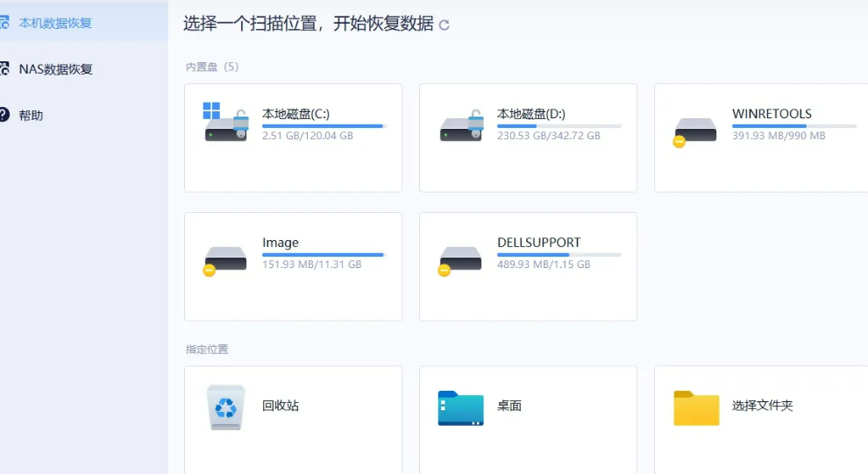Click the 151.93 MB/11.31 GB text
The width and height of the screenshot is (868, 474).
click(x=311, y=265)
